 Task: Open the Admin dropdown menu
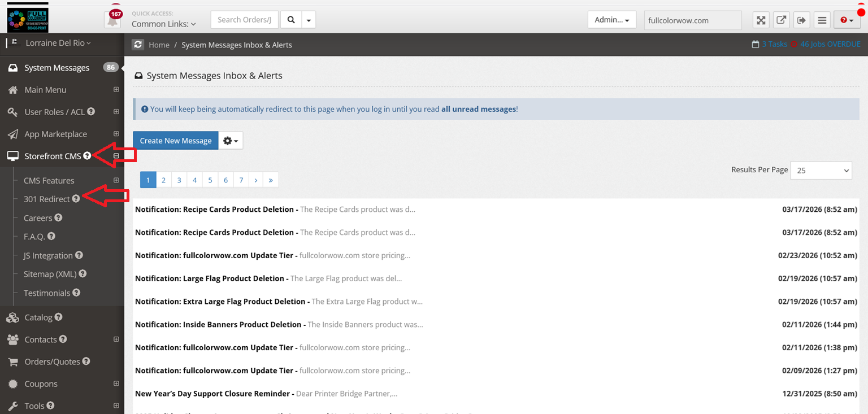pos(611,20)
